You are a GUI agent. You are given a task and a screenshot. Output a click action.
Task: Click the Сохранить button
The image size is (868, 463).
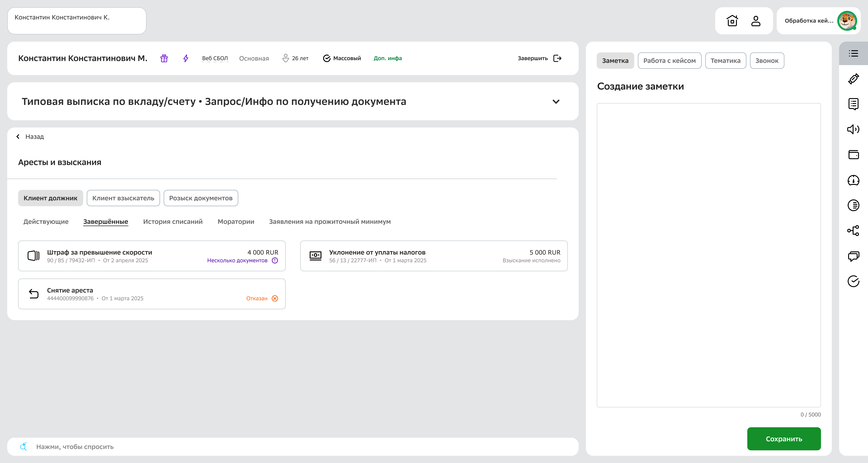click(x=784, y=439)
